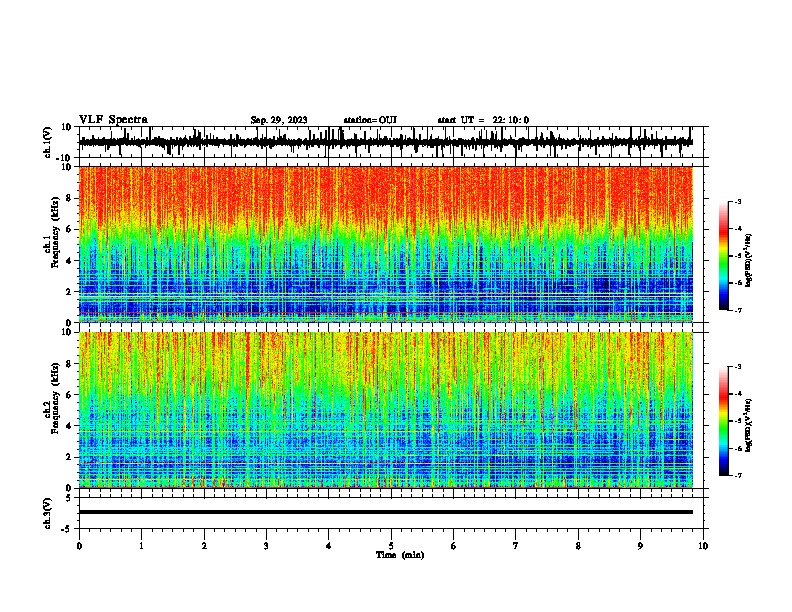The width and height of the screenshot is (792, 612).
Task: Click the "-5" tick on ch.3(V) axis
Action: [67, 529]
